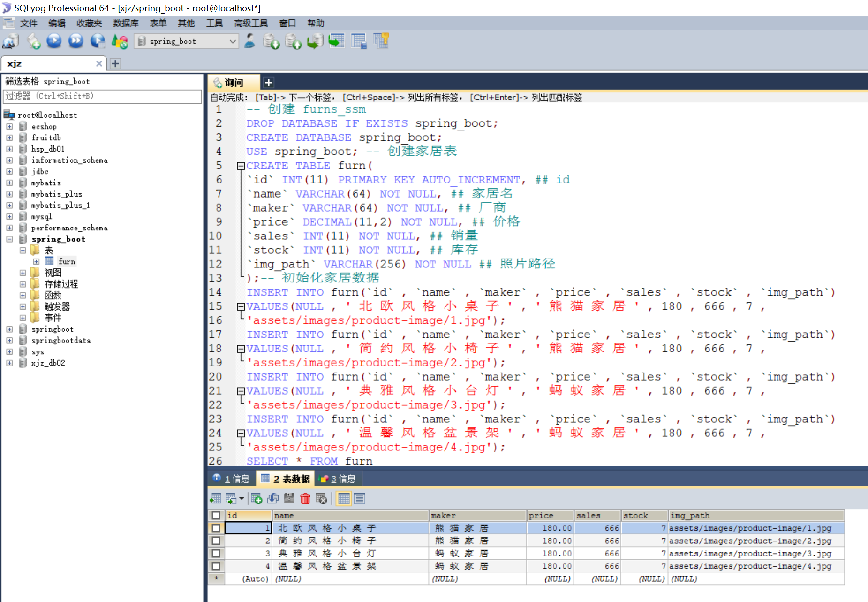Open the 高级工具 menu
The image size is (868, 602).
coord(251,23)
